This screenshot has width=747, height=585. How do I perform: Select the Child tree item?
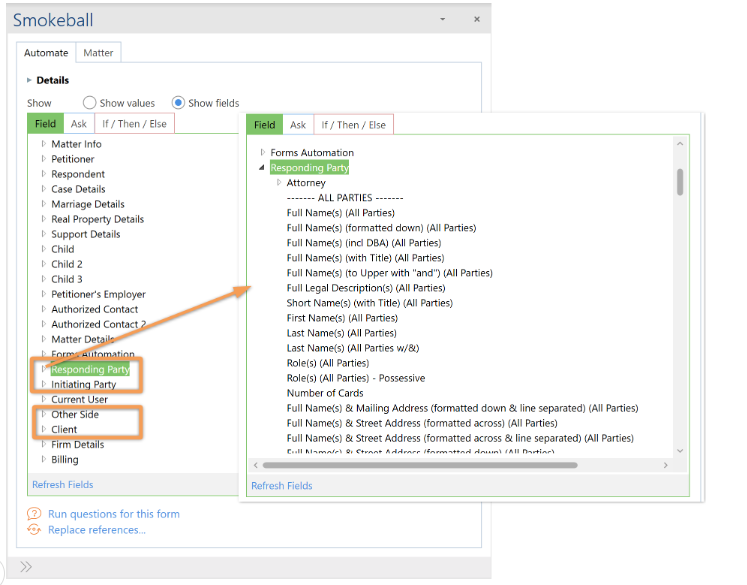[62, 249]
